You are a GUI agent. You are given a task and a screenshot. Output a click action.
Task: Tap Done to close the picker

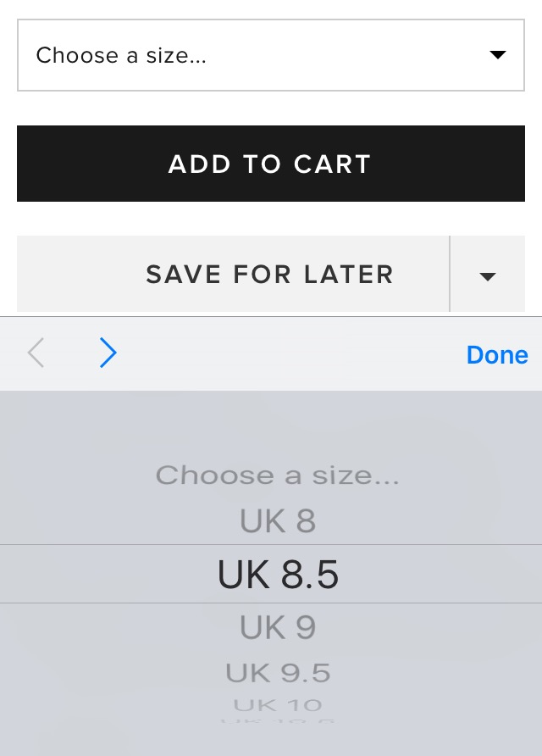pos(497,354)
